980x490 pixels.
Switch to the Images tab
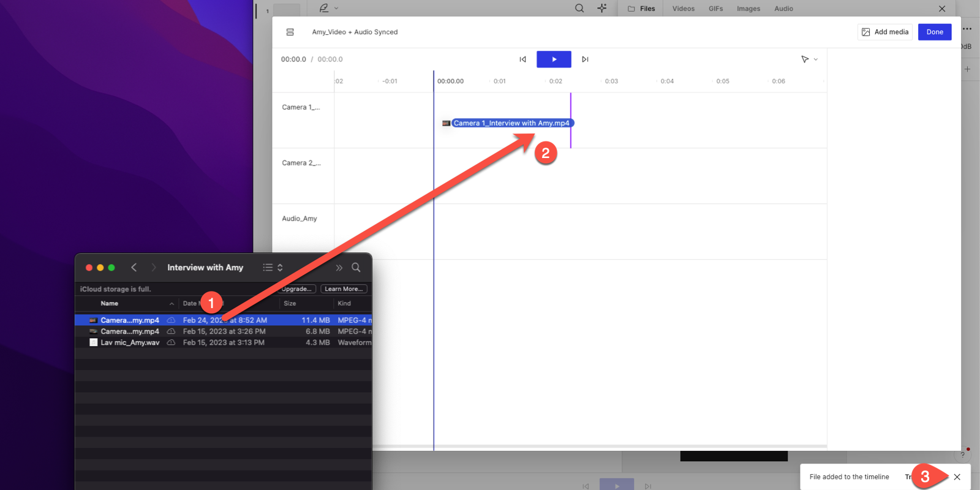point(748,9)
